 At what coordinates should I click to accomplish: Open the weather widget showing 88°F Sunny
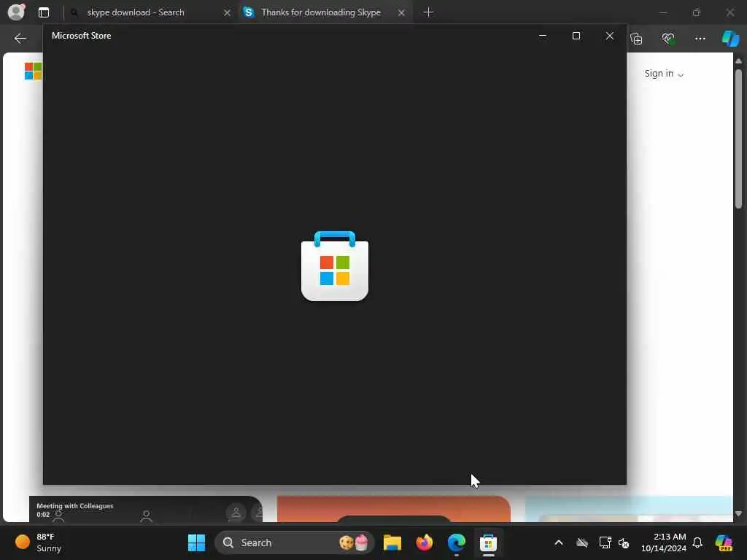click(39, 542)
